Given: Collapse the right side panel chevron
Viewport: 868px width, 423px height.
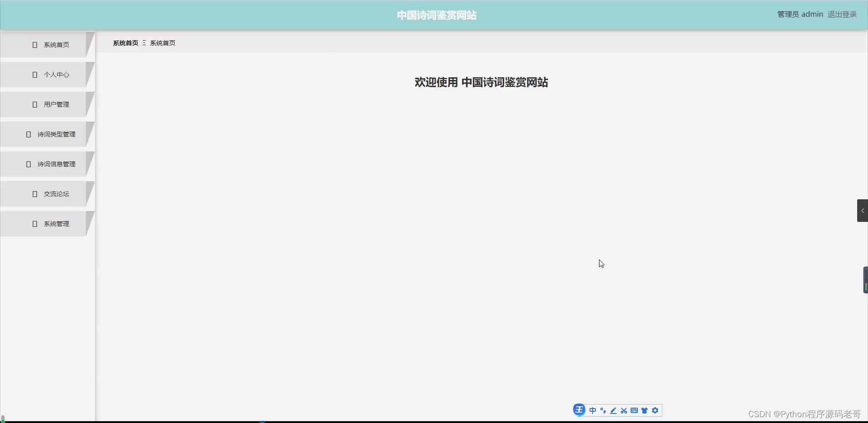Looking at the screenshot, I should [x=863, y=210].
